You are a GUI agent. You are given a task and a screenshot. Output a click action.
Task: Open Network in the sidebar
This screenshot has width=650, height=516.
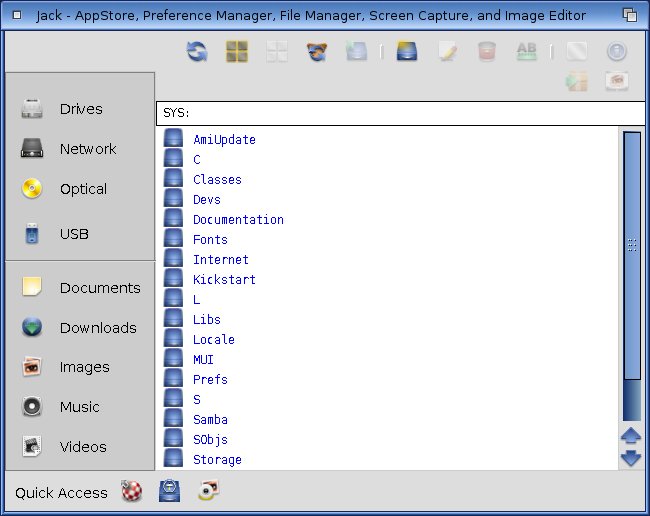pos(69,149)
